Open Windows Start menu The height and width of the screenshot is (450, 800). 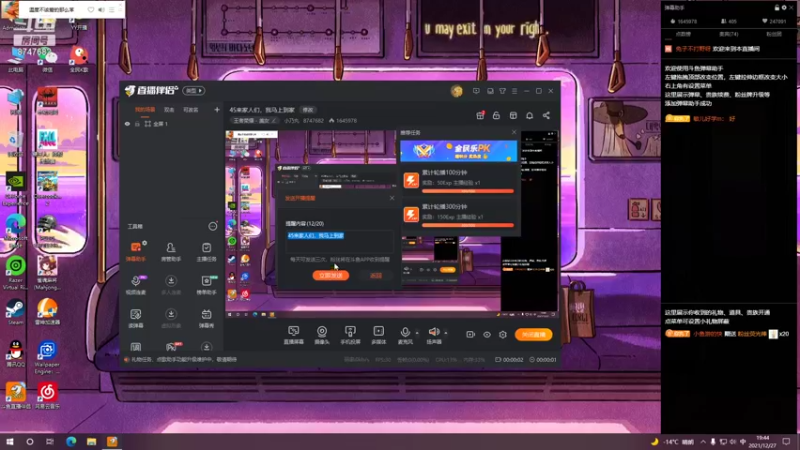10,441
